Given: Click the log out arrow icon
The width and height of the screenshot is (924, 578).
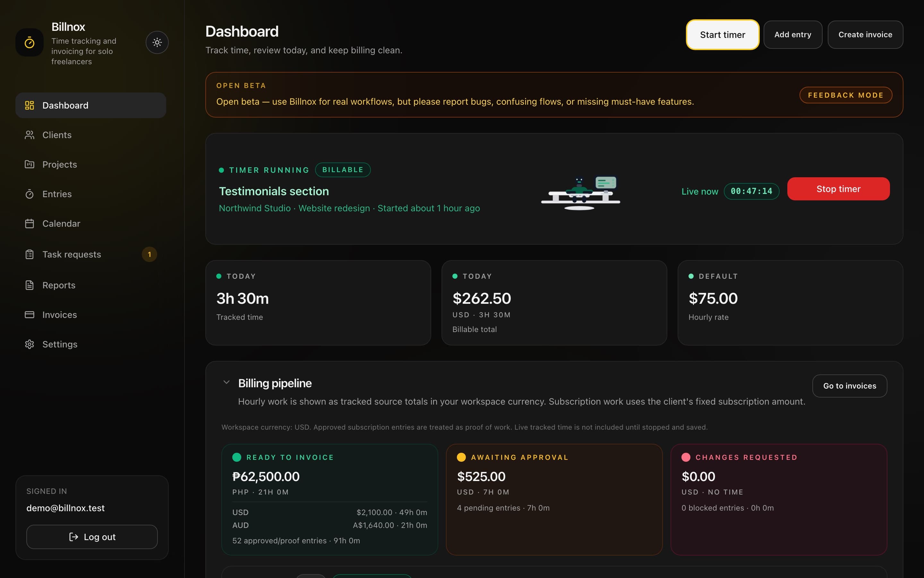Looking at the screenshot, I should (73, 537).
